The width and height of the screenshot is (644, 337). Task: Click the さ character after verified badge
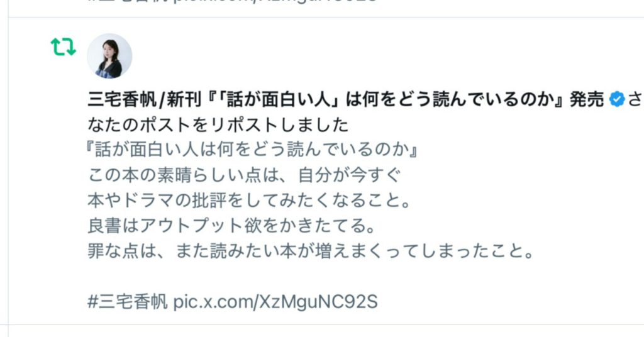tap(635, 99)
